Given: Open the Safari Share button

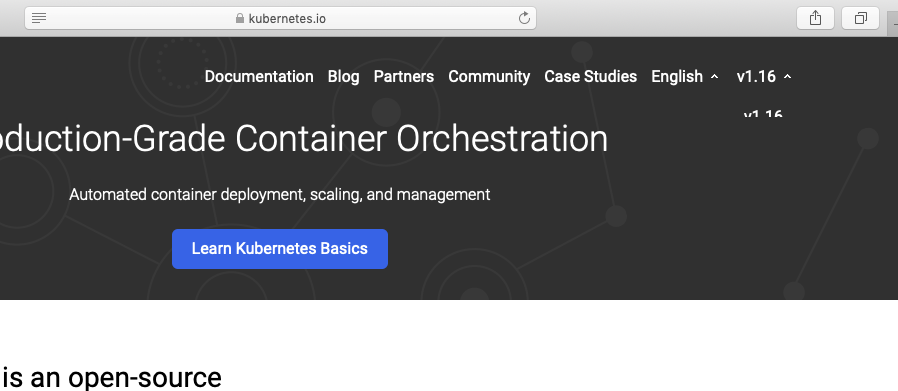Looking at the screenshot, I should [x=815, y=18].
